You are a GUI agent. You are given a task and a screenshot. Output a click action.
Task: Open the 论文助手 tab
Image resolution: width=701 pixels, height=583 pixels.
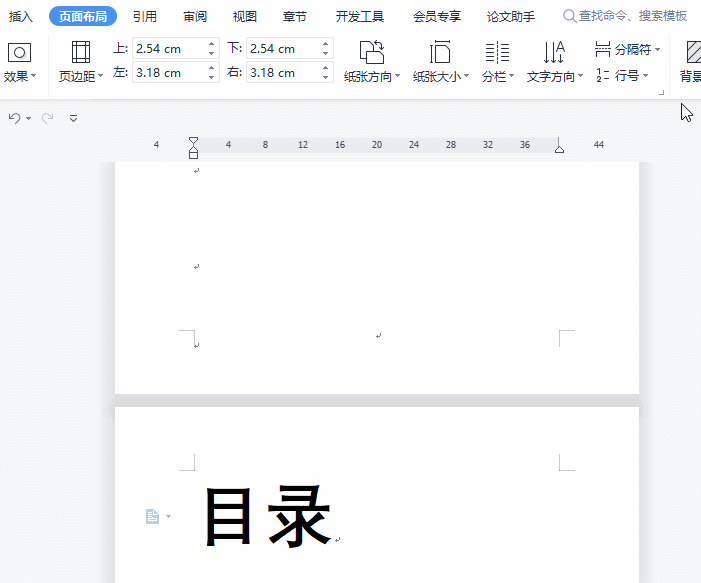[x=511, y=17]
